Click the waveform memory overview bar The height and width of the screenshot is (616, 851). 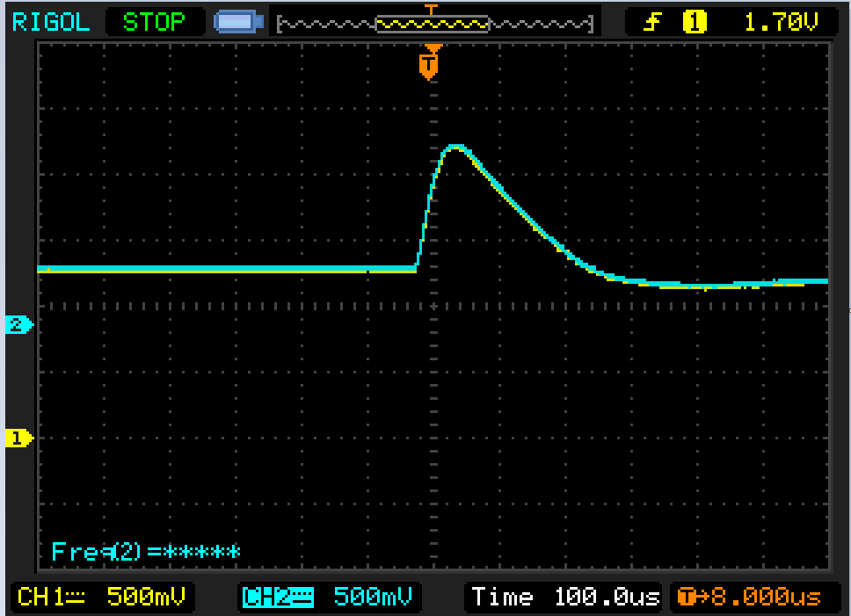(x=434, y=24)
